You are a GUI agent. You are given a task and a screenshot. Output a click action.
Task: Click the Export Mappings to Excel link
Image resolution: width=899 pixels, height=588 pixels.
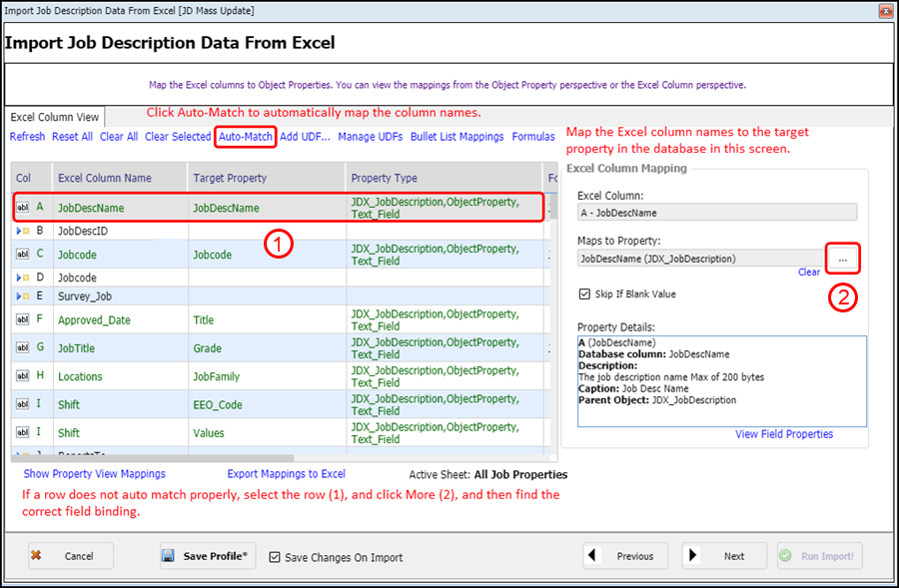[286, 474]
